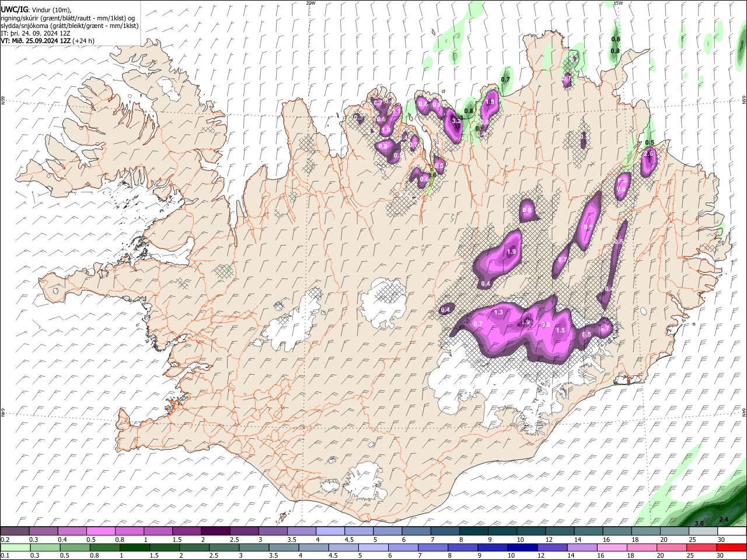
Task: Pick the white upper legend swatch above 30
Action: 732,531
